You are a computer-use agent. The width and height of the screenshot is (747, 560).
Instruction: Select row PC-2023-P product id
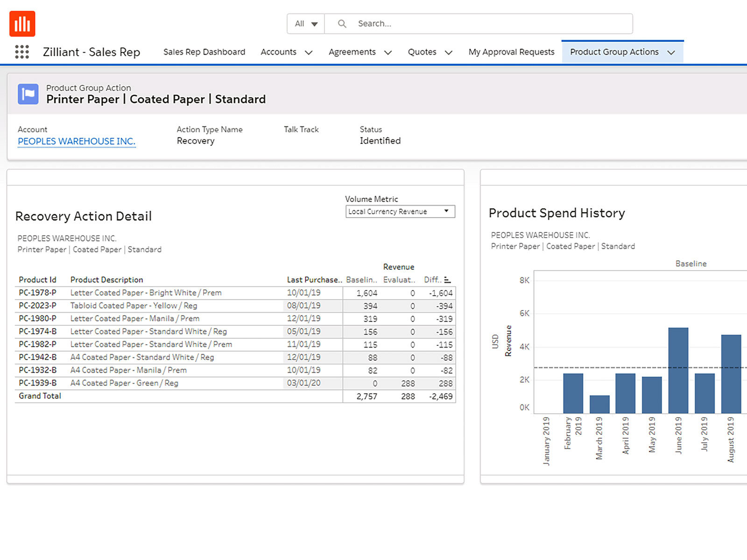click(37, 306)
